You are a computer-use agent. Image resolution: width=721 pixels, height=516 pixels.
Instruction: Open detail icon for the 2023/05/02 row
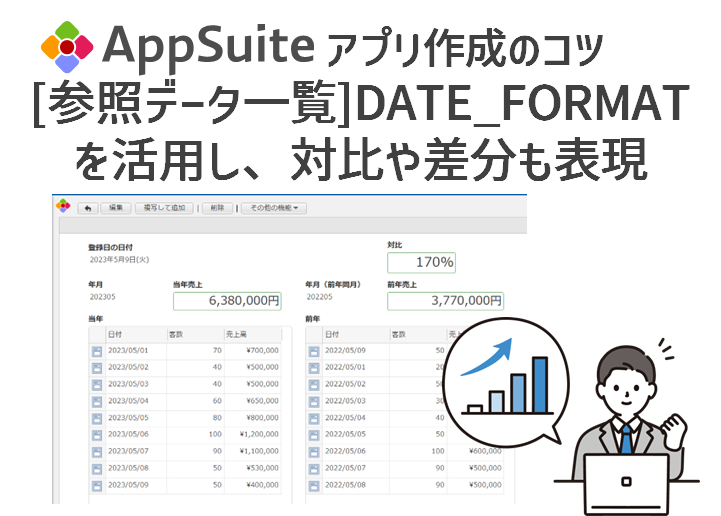(x=97, y=368)
